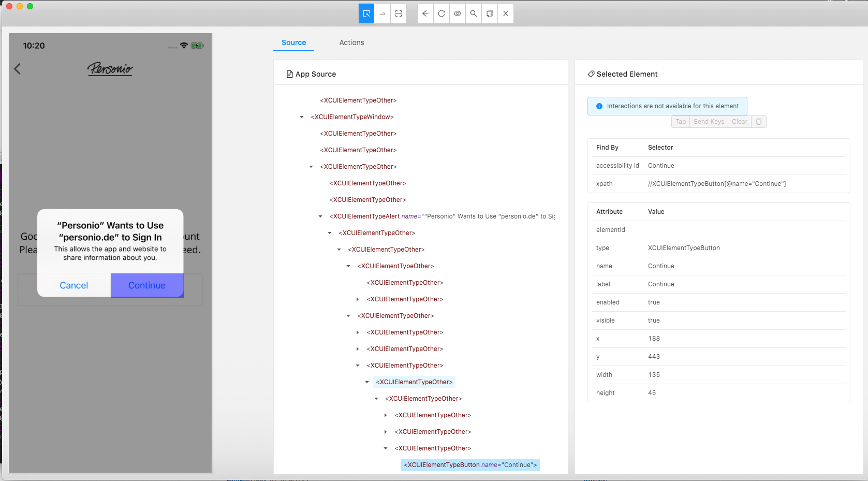Switch to the Actions tab

[x=351, y=42]
